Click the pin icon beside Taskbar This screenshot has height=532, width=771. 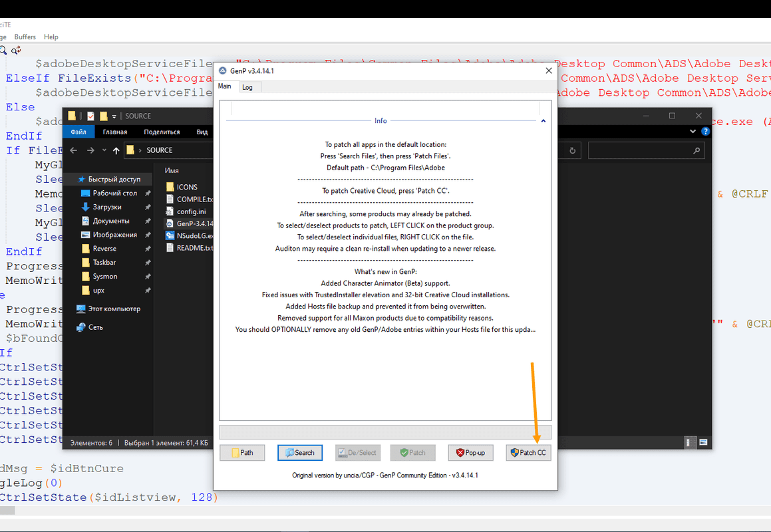click(x=148, y=263)
